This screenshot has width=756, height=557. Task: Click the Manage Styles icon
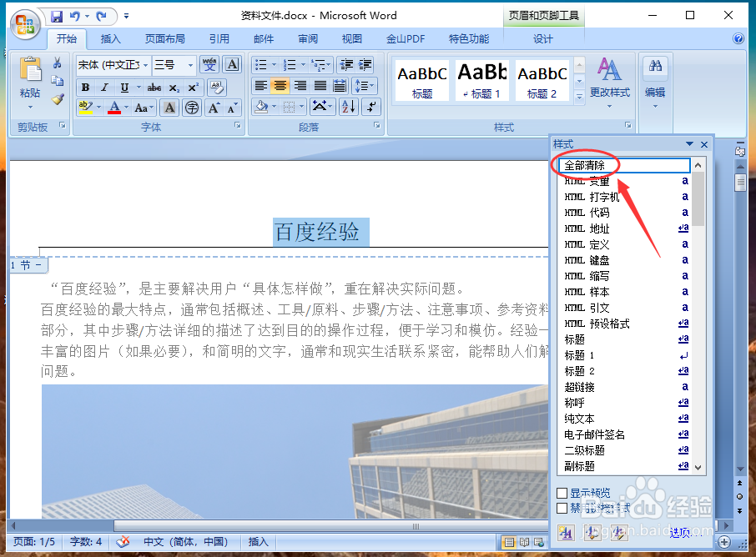pyautogui.click(x=617, y=532)
